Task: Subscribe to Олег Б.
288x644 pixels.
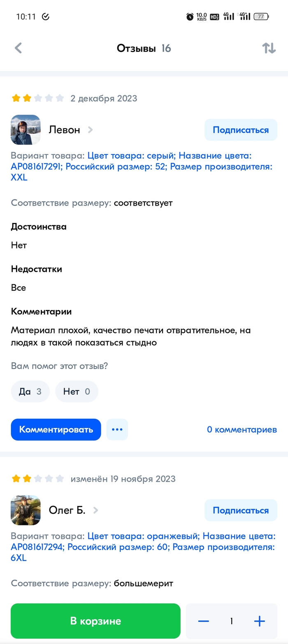Action: pos(241,510)
